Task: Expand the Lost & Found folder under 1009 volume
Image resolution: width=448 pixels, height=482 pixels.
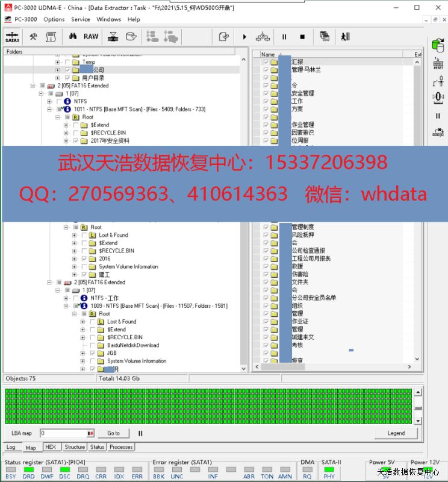Action: [x=83, y=322]
